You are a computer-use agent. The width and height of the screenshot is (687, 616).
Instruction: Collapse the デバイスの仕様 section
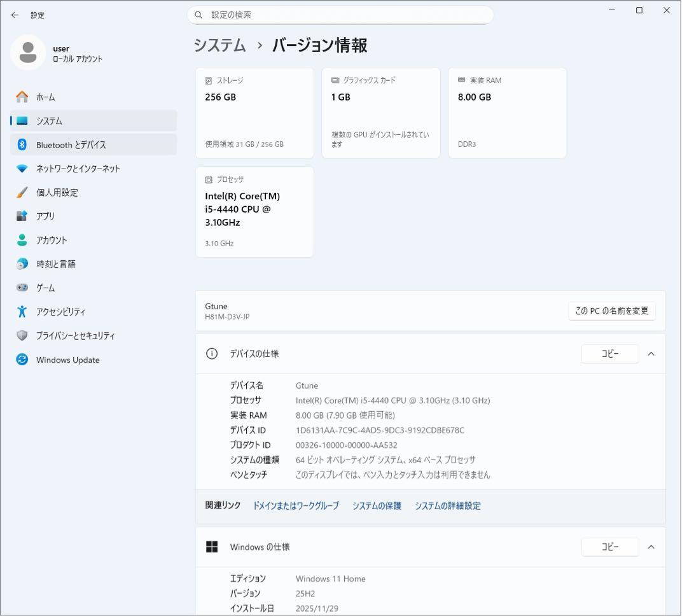(651, 354)
